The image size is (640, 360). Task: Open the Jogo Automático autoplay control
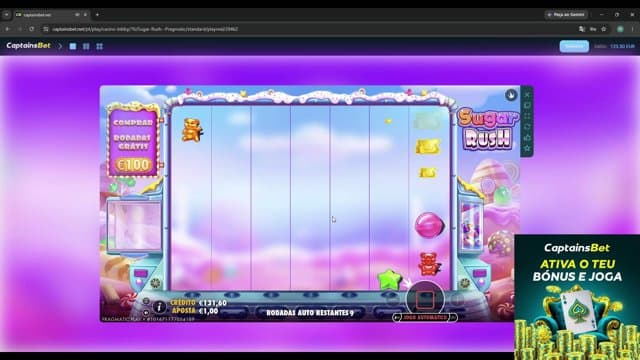pos(425,318)
